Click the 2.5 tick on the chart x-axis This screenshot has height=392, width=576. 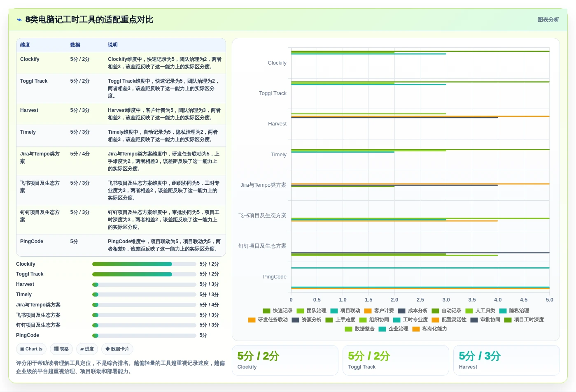click(420, 300)
